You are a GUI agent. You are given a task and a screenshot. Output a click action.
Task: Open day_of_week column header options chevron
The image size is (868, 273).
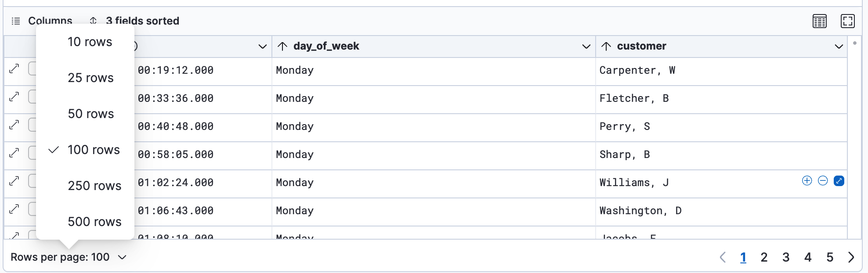[586, 47]
